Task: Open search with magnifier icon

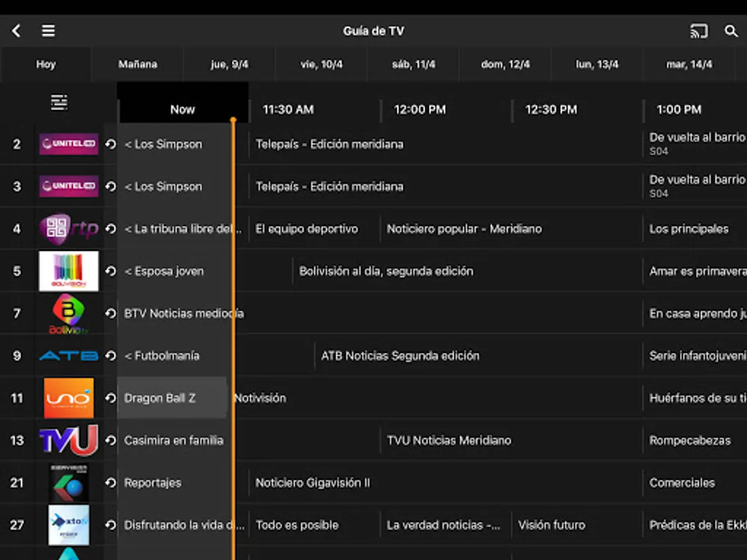Action: (731, 30)
